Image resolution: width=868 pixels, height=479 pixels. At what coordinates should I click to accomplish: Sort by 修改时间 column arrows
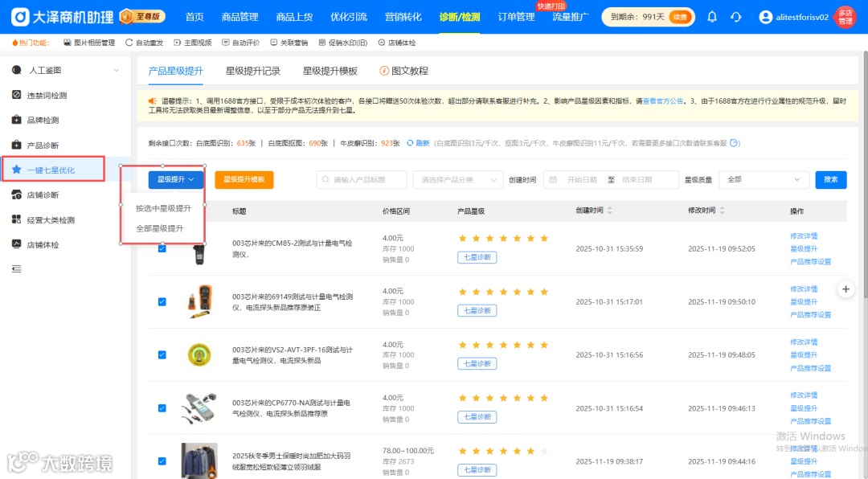[722, 211]
